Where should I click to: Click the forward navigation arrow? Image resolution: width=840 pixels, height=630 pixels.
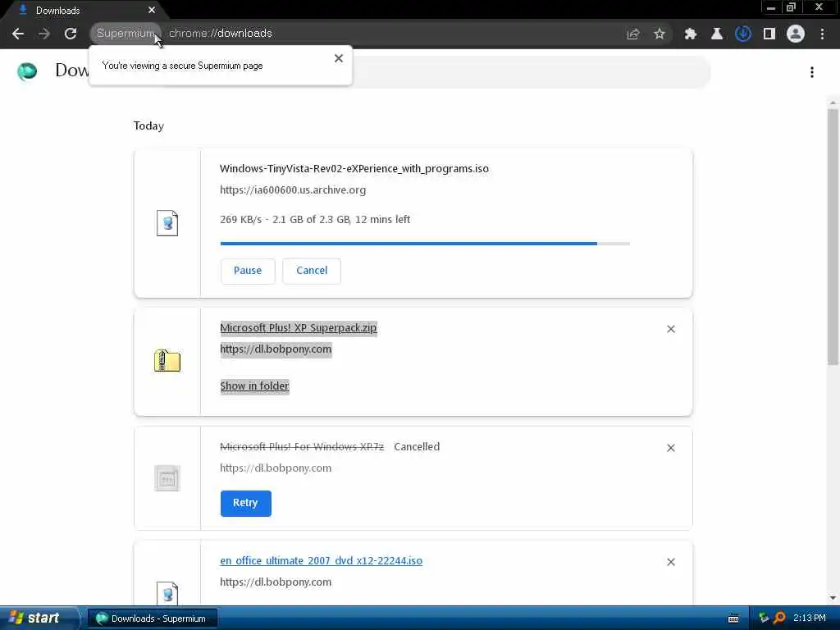(x=44, y=34)
